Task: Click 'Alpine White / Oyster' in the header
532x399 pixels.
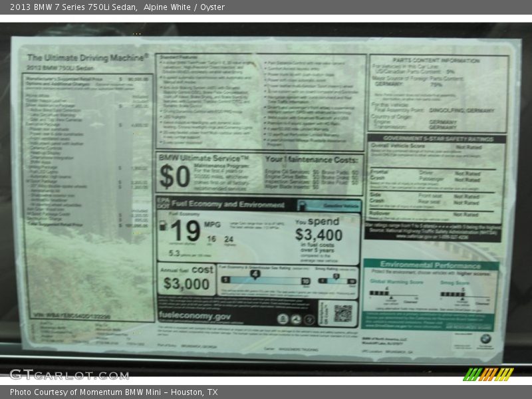Action: coord(184,7)
